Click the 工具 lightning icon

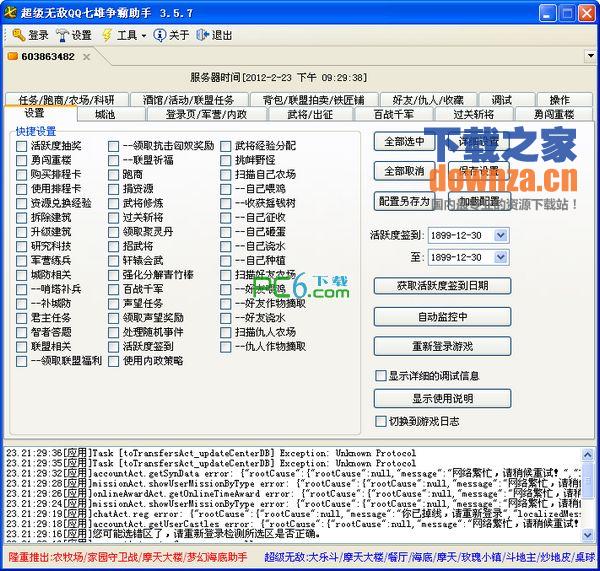(x=107, y=35)
